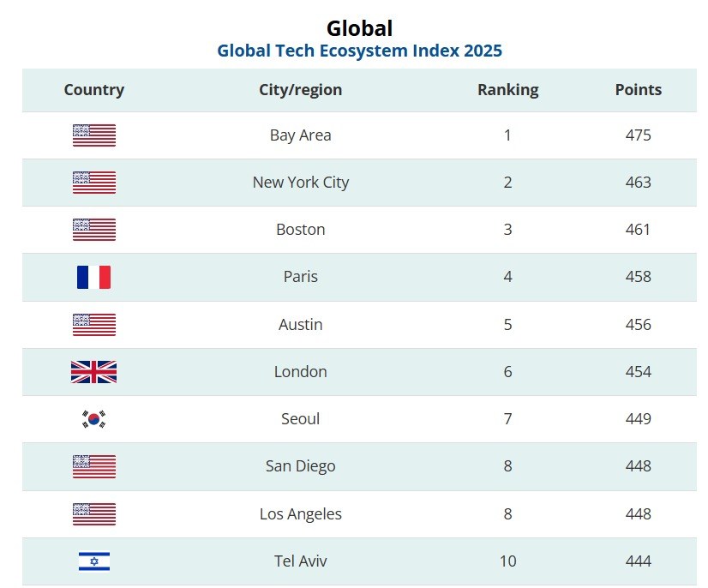Select the Bay Area city name
The height and width of the screenshot is (588, 708).
pos(300,135)
